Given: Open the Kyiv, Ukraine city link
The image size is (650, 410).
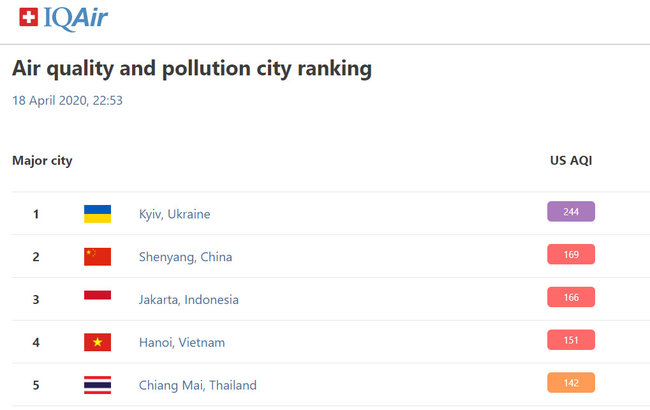Looking at the screenshot, I should [175, 214].
